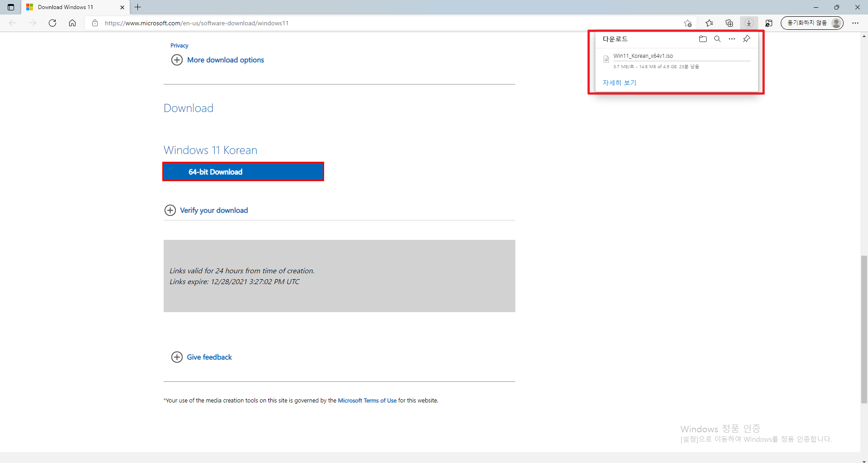868x463 pixels.
Task: Open more options in the downloads panel
Action: click(x=732, y=39)
